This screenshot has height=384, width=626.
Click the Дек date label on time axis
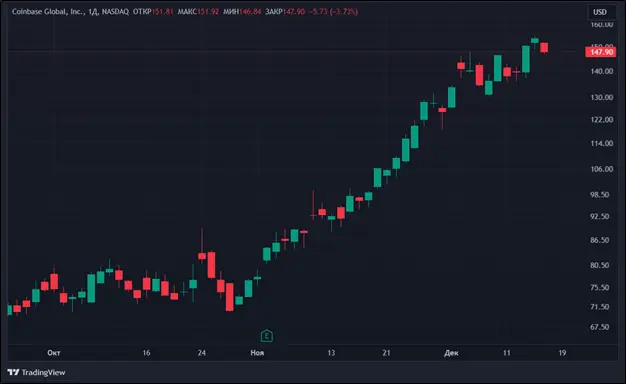[x=451, y=353]
